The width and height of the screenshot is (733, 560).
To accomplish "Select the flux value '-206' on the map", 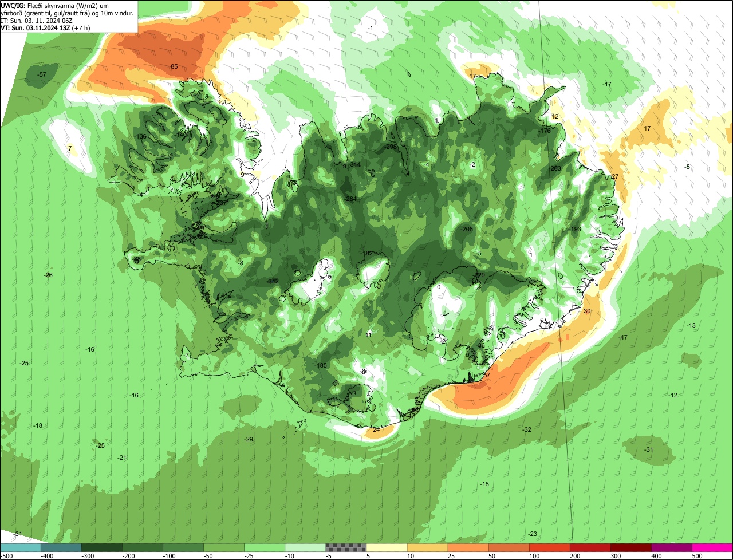I will click(x=467, y=229).
